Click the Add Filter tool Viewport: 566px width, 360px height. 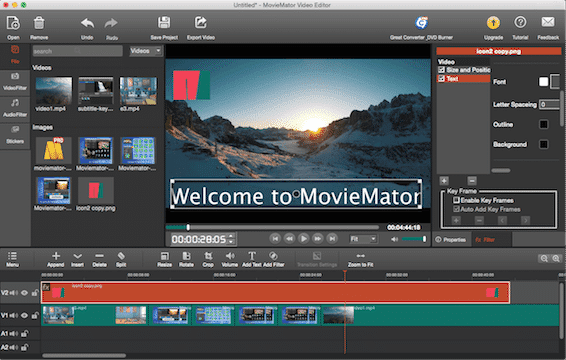point(273,256)
